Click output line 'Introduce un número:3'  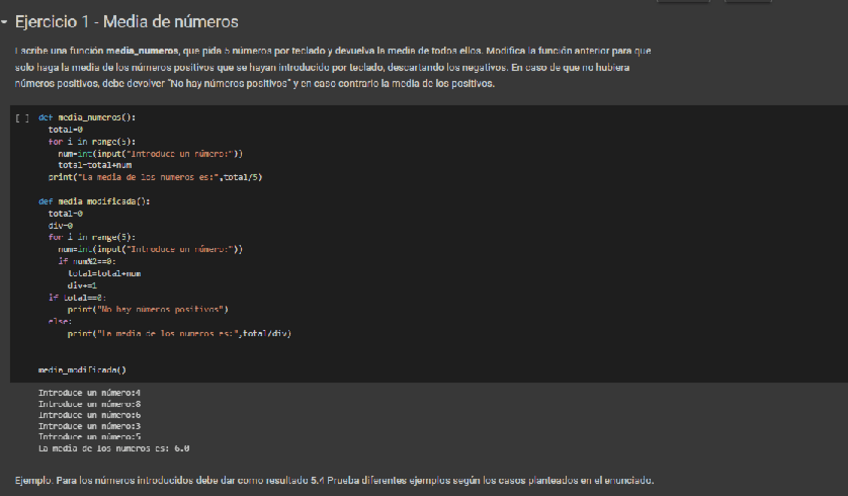[89, 426]
